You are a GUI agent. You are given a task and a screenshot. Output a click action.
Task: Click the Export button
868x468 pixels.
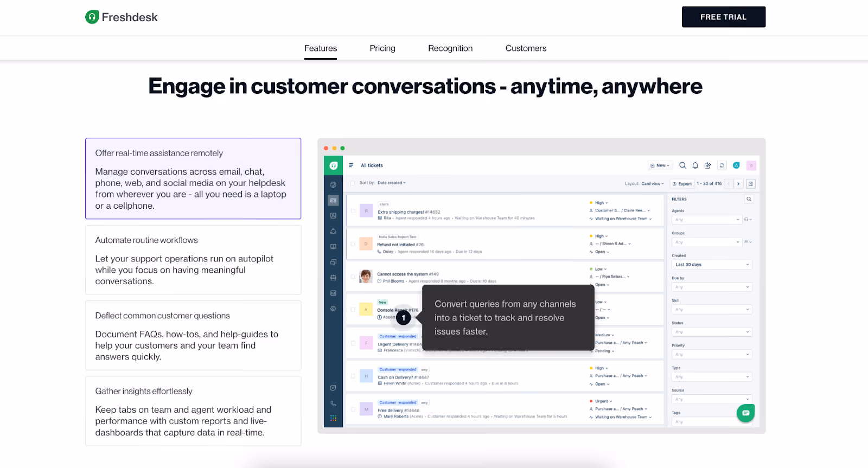click(682, 184)
